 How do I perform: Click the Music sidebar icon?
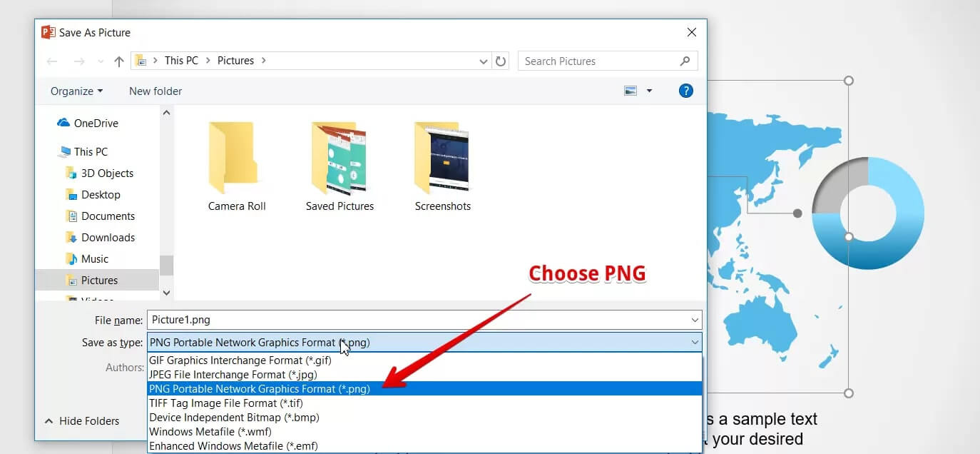71,258
